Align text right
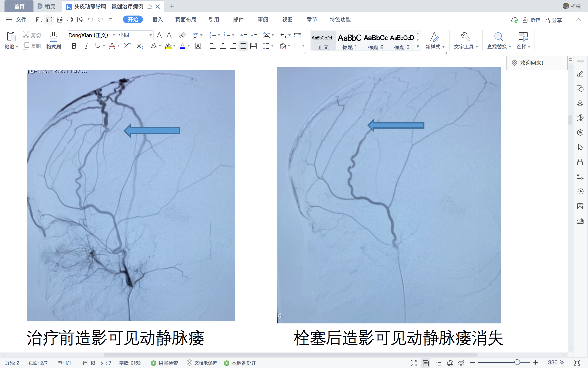Image resolution: width=588 pixels, height=368 pixels. pyautogui.click(x=233, y=46)
